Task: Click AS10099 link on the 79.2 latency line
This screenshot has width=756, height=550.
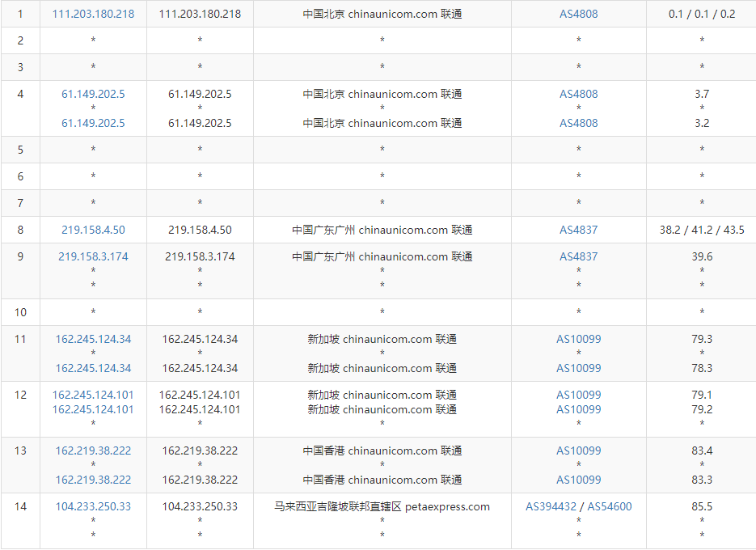Action: point(579,409)
